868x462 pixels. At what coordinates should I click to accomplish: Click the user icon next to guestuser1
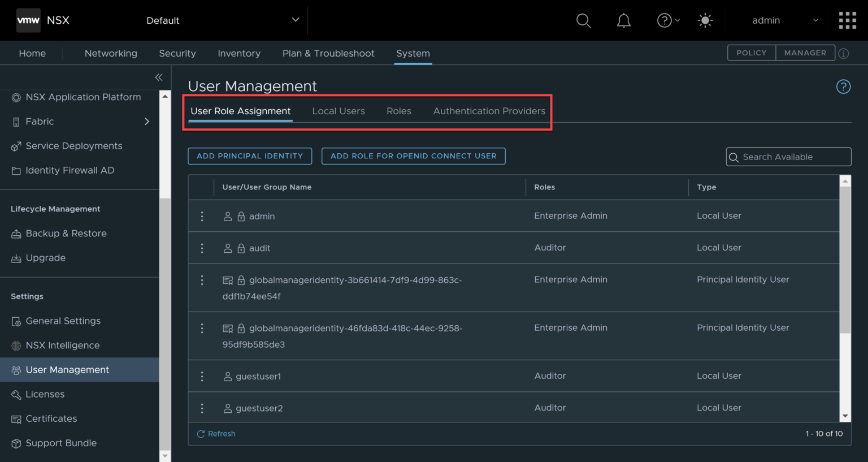tap(228, 376)
